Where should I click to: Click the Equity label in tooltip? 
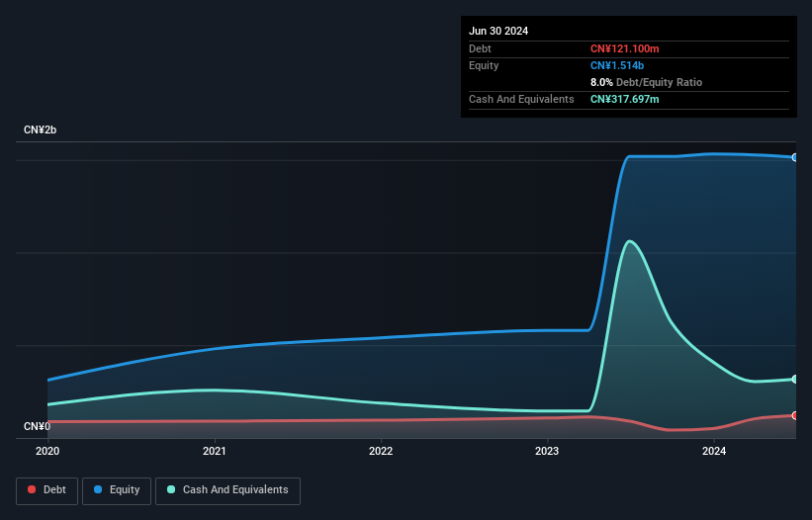click(484, 65)
